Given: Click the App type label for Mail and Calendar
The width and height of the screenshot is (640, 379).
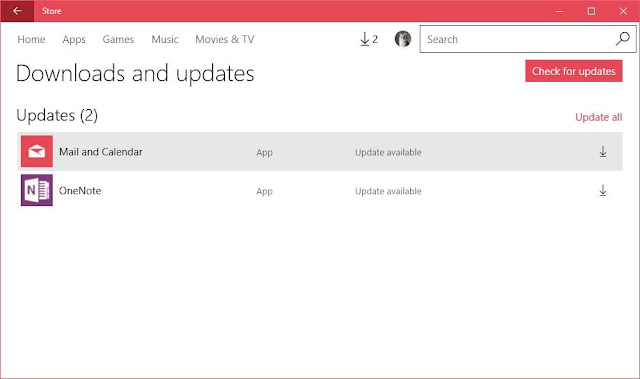Looking at the screenshot, I should (264, 153).
